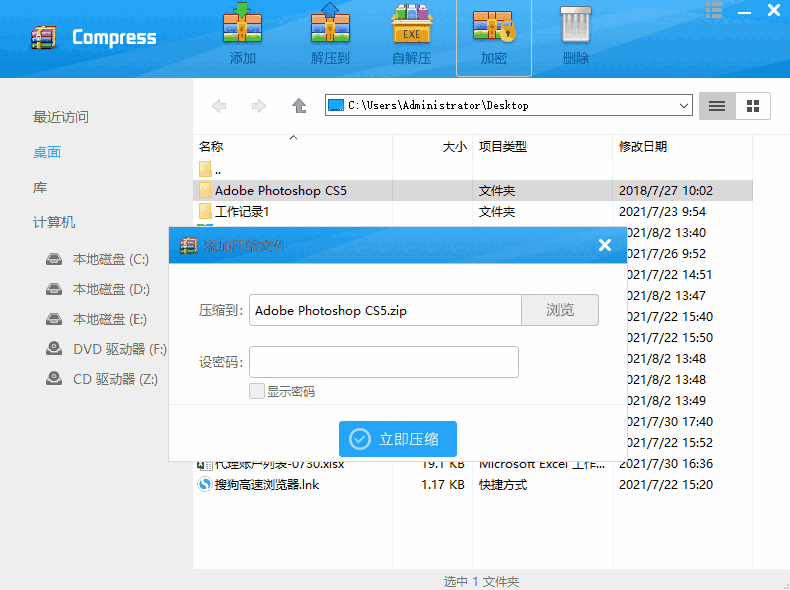This screenshot has width=790, height=590.
Task: Go up one folder level
Action: (x=299, y=106)
